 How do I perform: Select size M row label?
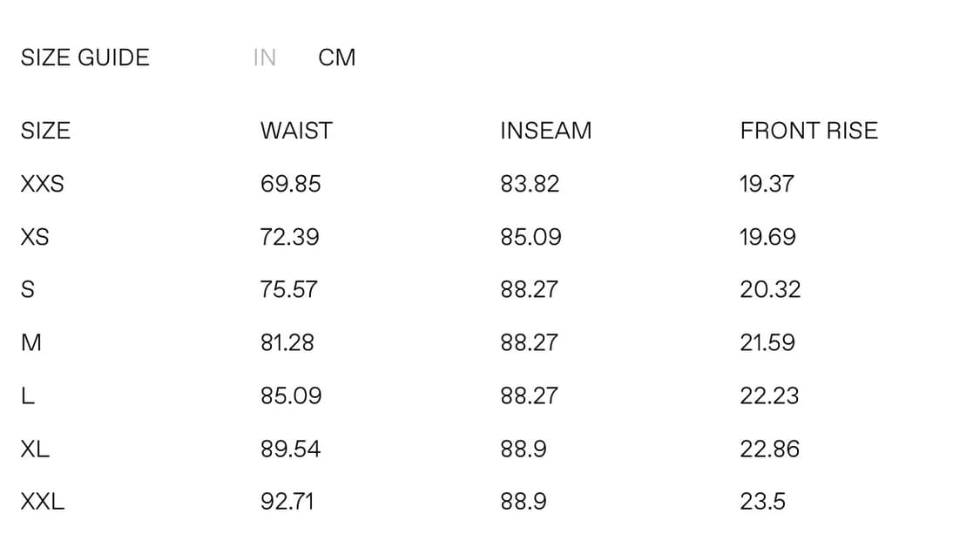coord(30,342)
